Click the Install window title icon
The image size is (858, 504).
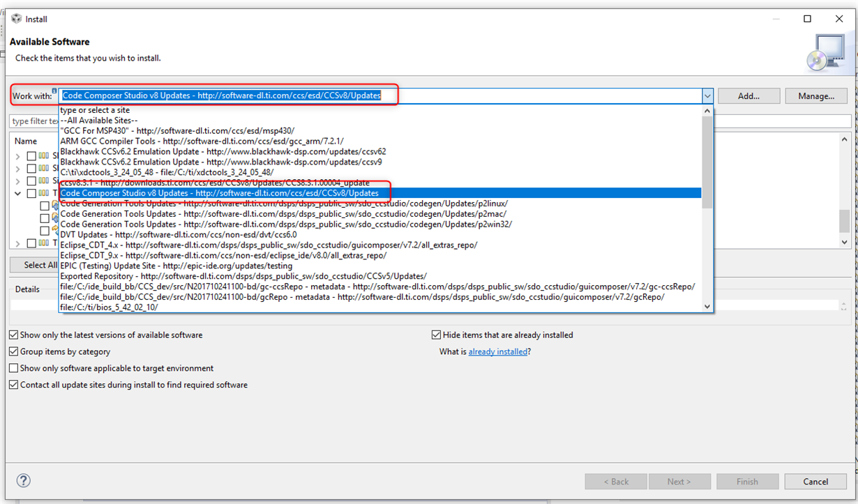click(16, 19)
